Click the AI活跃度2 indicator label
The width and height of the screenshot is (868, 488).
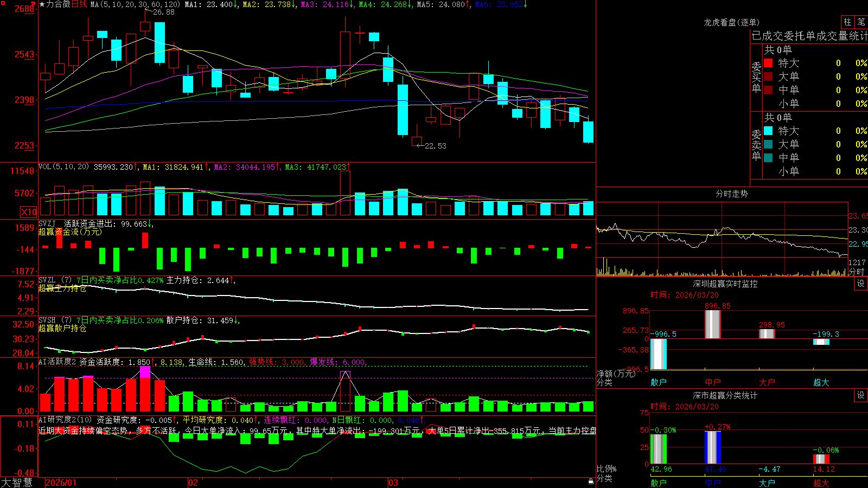(57, 362)
